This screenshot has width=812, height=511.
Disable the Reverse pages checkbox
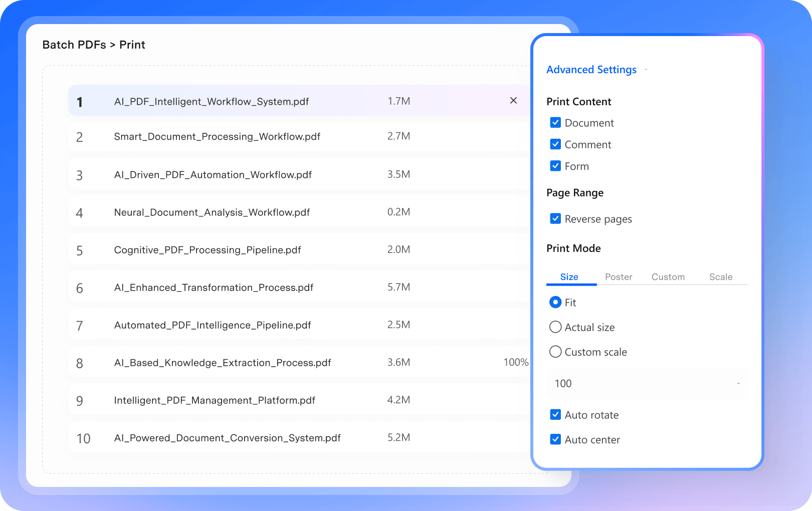click(555, 218)
